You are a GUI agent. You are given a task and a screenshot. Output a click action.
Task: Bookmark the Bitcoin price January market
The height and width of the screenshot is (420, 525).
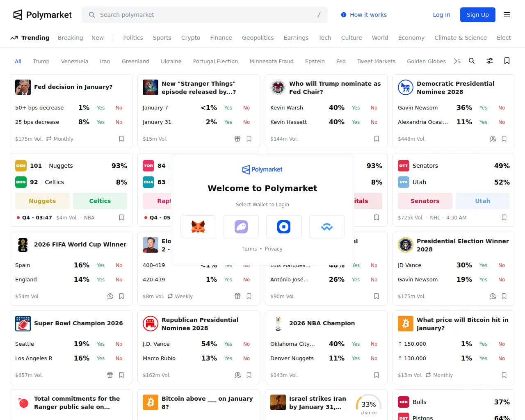[x=504, y=375]
